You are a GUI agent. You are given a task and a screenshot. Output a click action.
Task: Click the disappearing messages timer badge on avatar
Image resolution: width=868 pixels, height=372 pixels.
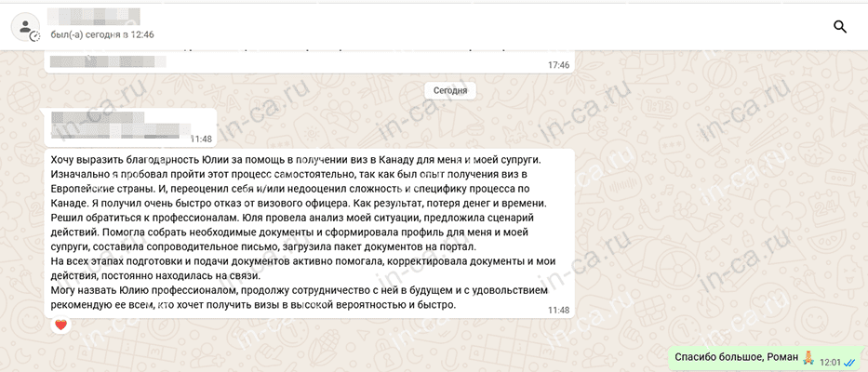click(35, 37)
